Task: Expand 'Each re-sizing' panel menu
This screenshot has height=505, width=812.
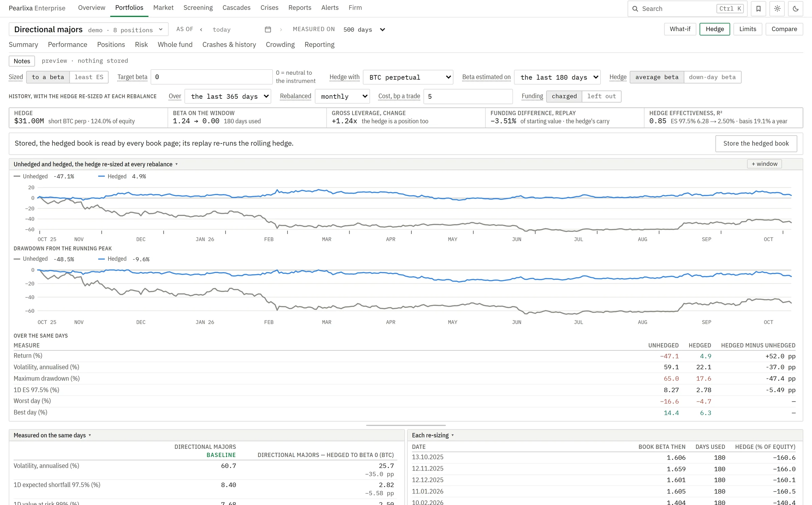Action: pos(452,435)
